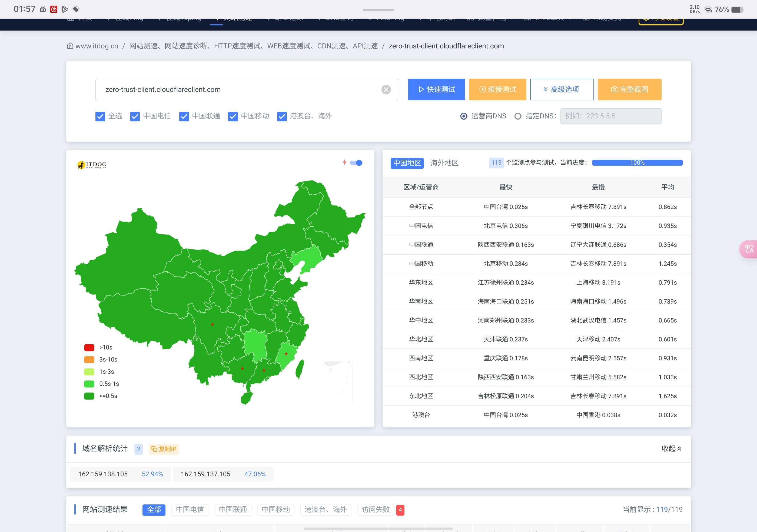The height and width of the screenshot is (532, 757).
Task: Uncheck the 中国移动 checkbox in filter row
Action: (x=233, y=116)
